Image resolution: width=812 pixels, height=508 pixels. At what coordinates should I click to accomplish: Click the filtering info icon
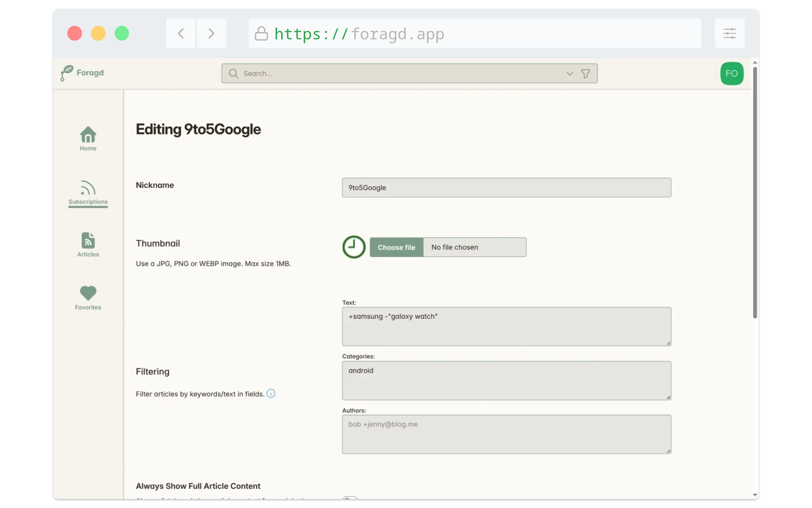[271, 393]
